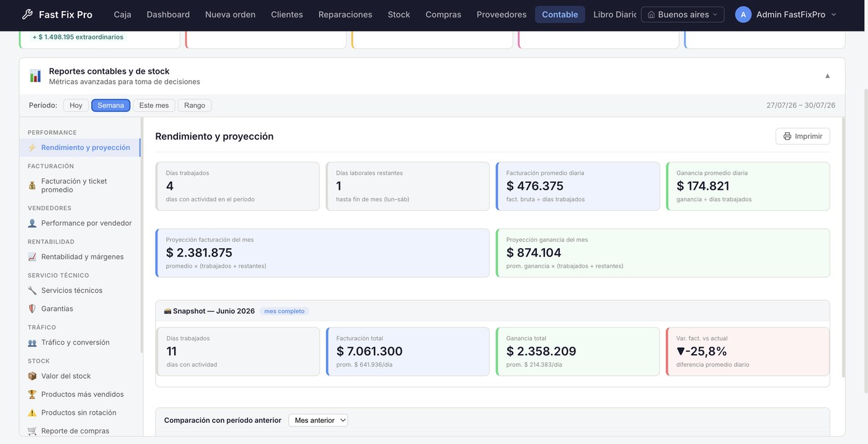The image size is (868, 444).
Task: Click the Proyección ganancia del mes card
Action: pos(663,253)
